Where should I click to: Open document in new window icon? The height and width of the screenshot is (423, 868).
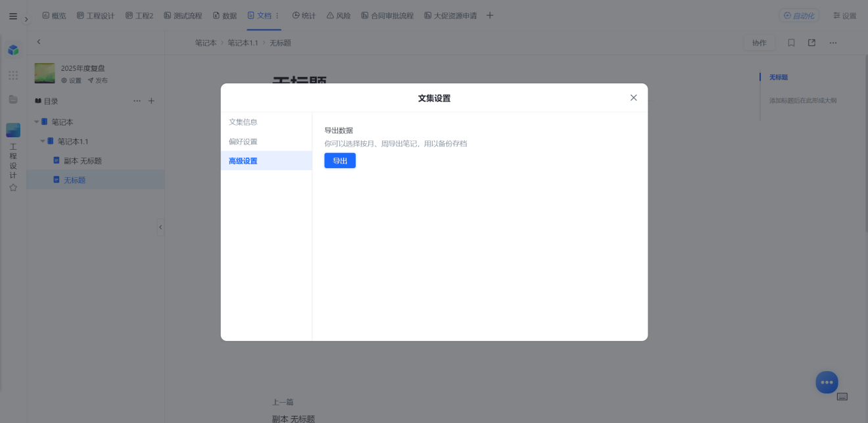point(812,43)
